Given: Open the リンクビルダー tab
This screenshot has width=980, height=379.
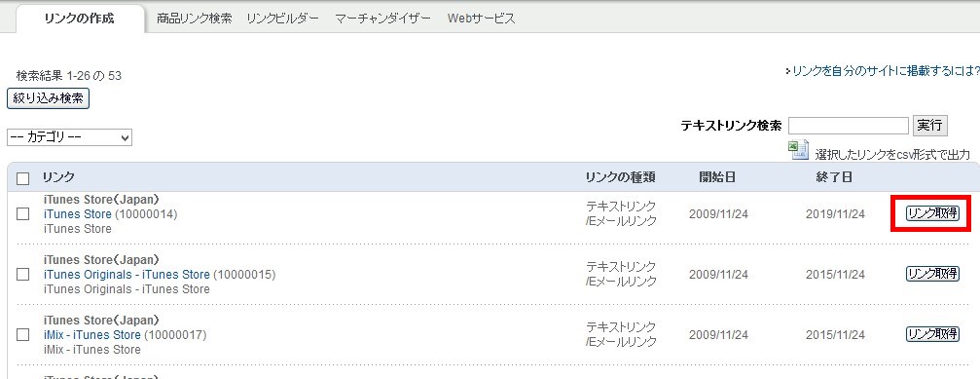Looking at the screenshot, I should [283, 19].
